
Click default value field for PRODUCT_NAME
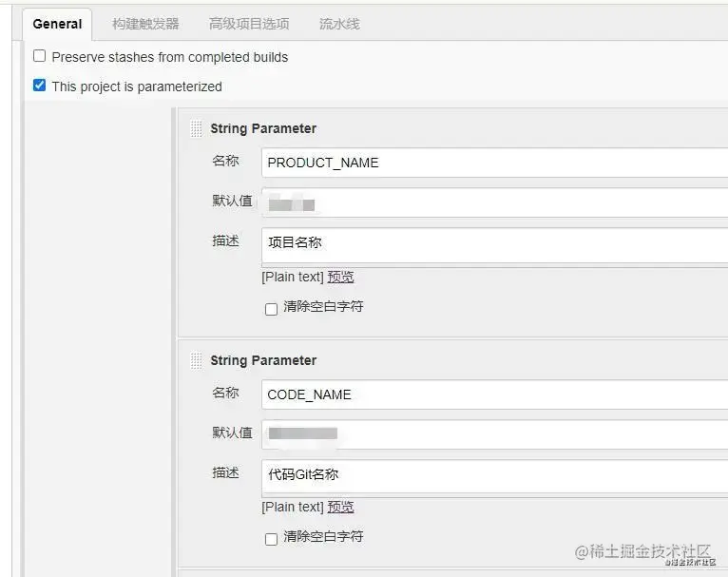pyautogui.click(x=494, y=202)
